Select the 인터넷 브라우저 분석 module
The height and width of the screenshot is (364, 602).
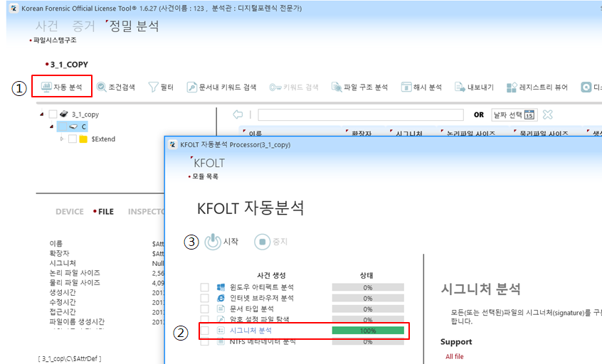(x=261, y=298)
